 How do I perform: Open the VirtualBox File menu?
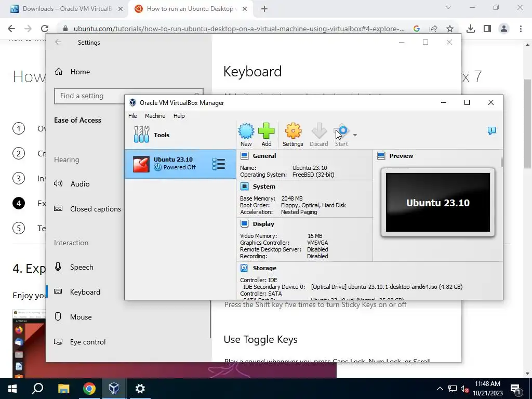[132, 116]
